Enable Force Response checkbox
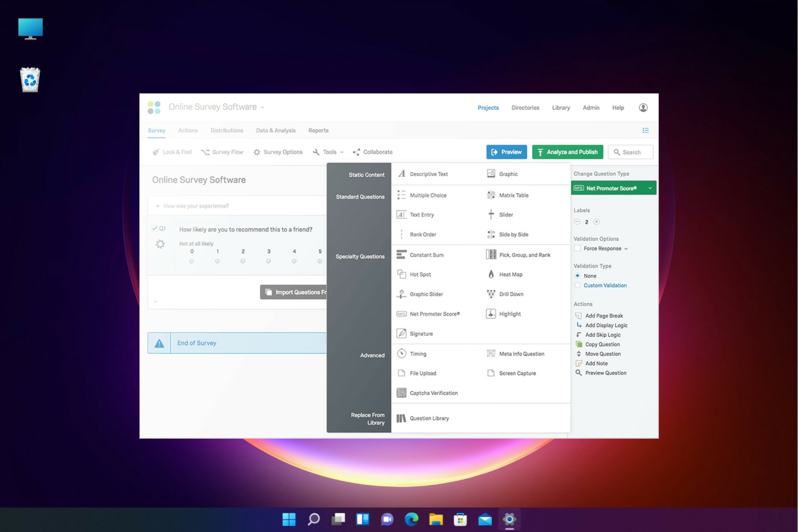The height and width of the screenshot is (532, 798). [577, 249]
